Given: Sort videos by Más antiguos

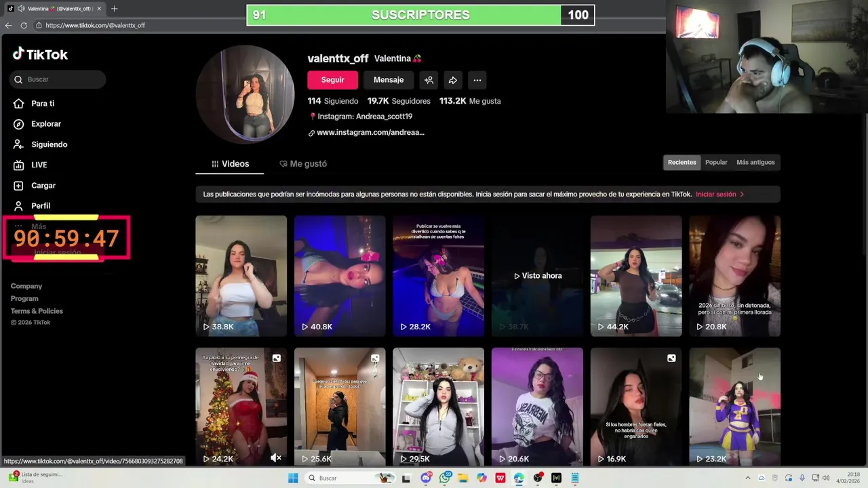Looking at the screenshot, I should coord(755,163).
